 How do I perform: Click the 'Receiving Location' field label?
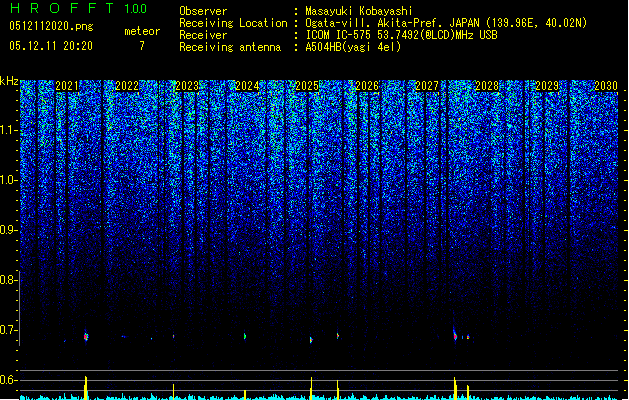tap(233, 23)
